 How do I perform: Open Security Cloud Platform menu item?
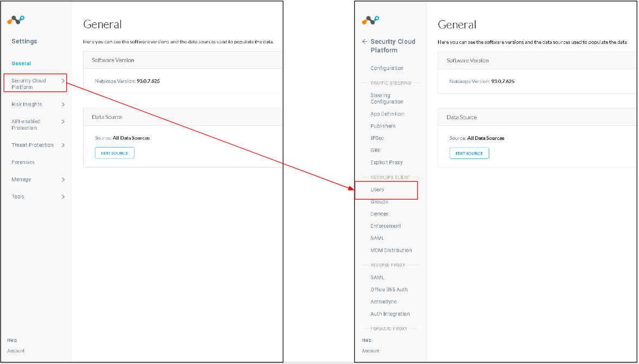29,84
